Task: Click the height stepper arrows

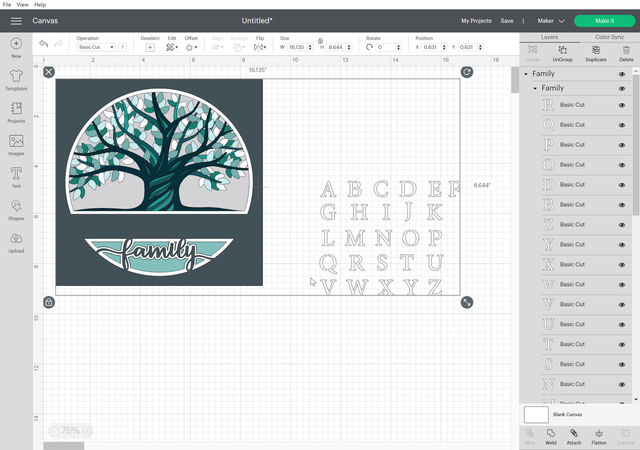Action: (349, 47)
